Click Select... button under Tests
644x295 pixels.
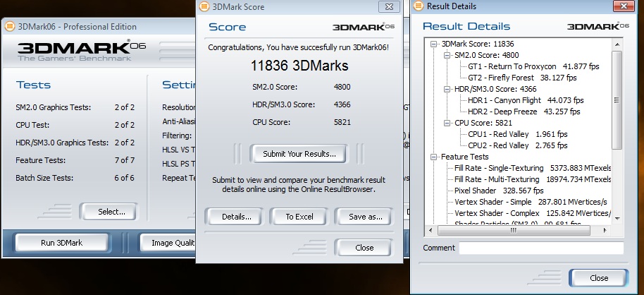109,212
